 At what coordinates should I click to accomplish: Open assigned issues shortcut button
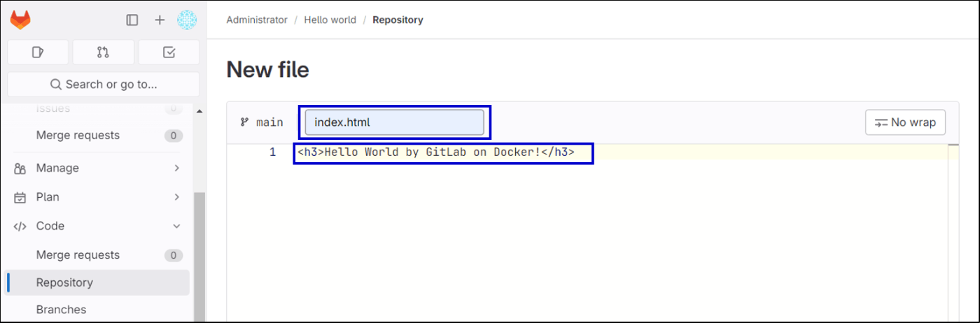click(x=38, y=52)
